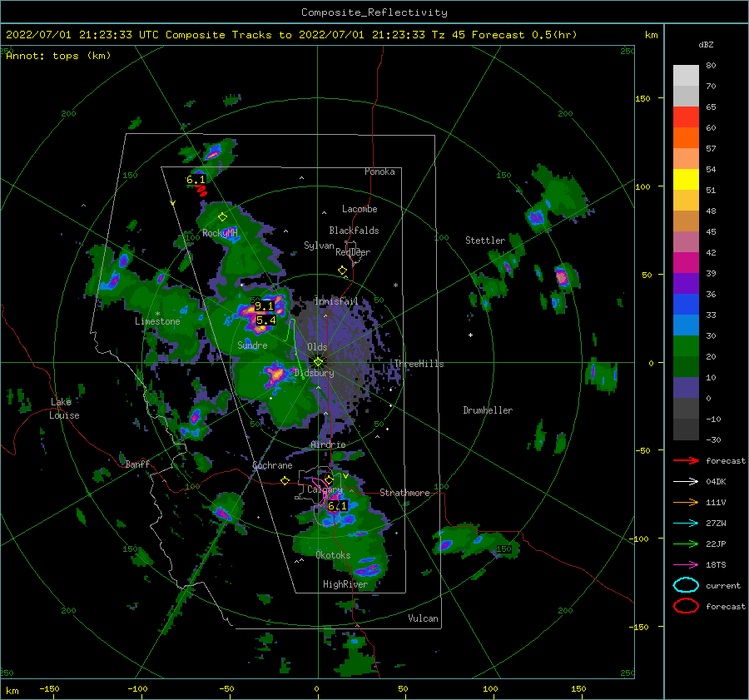Click the Cochrane label

[x=272, y=465]
